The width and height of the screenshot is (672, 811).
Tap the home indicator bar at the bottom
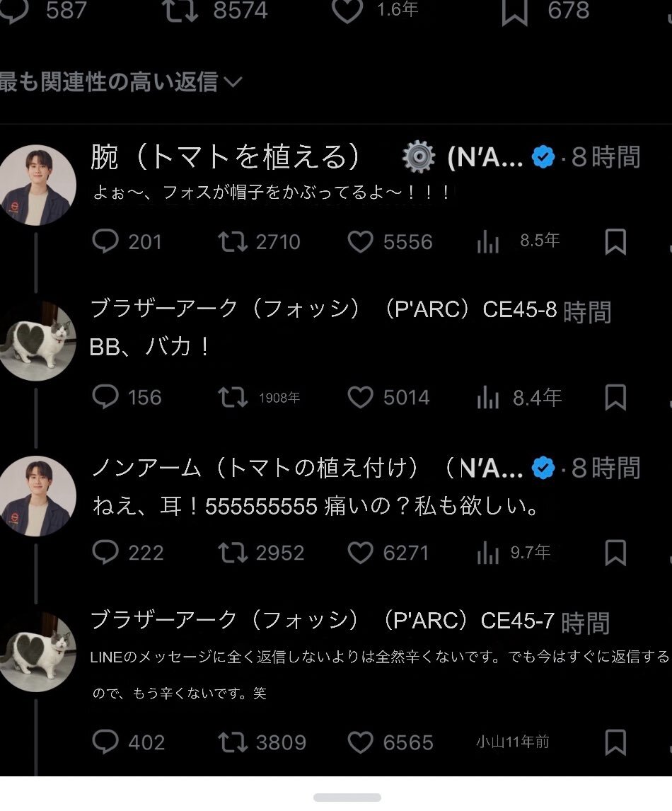[347, 798]
